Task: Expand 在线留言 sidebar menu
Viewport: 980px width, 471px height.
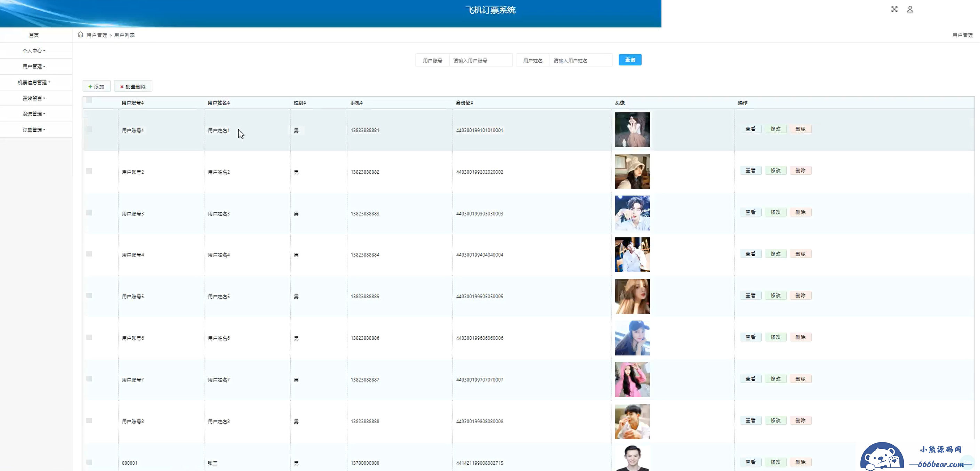Action: tap(34, 98)
